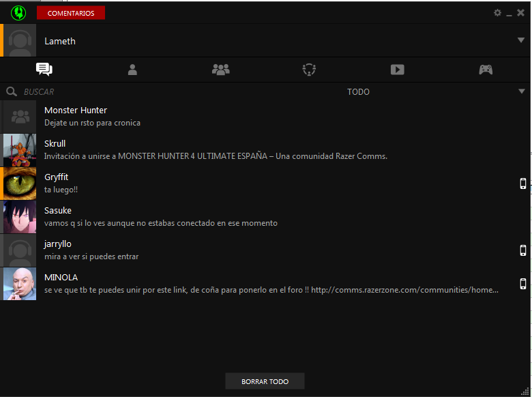The image size is (532, 397).
Task: Click Skrull's avatar picture
Action: coord(20,150)
